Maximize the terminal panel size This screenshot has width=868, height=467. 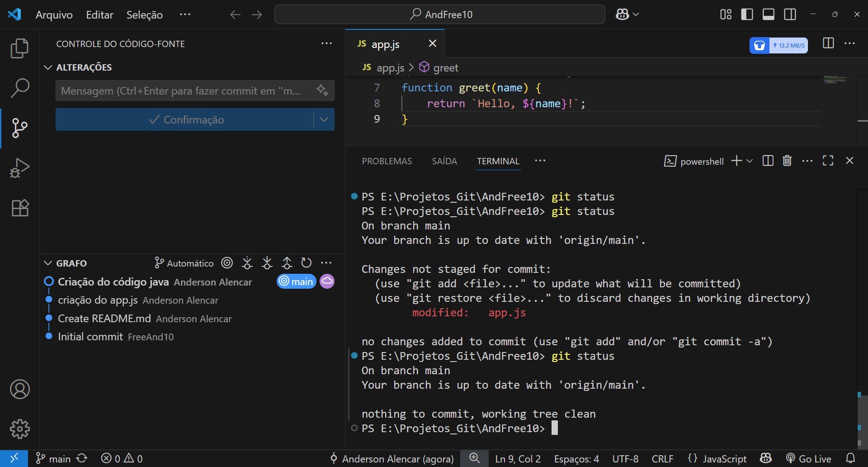pos(828,161)
